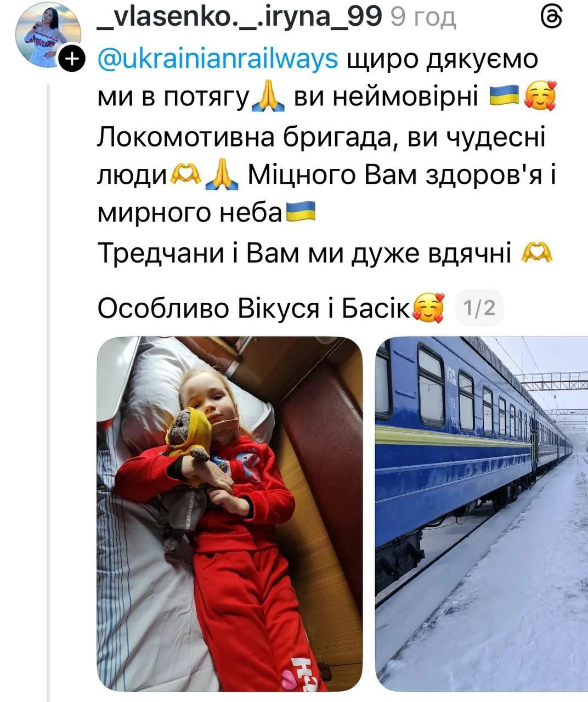Open the @ukrainianrailways mention
This screenshot has height=702, width=588.
click(x=218, y=59)
